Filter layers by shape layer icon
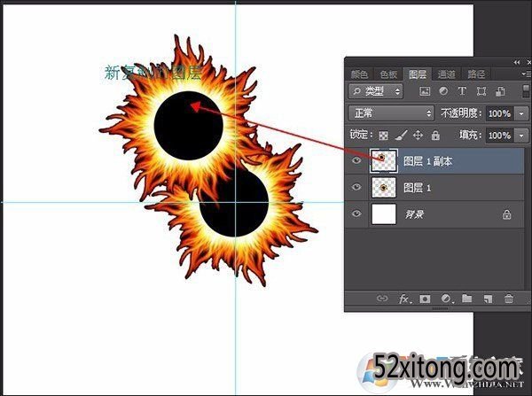The width and height of the screenshot is (532, 396). [x=481, y=91]
